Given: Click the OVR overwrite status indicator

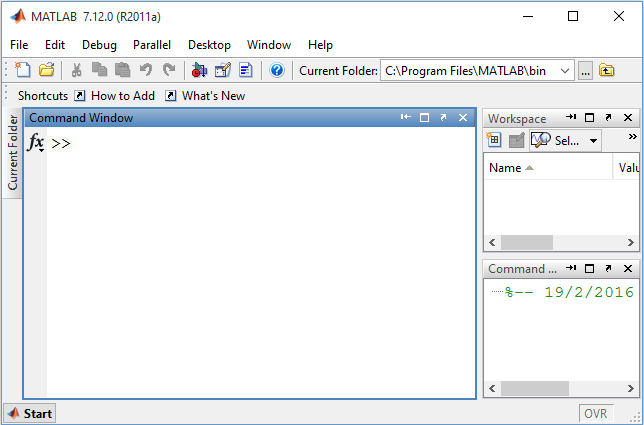Looking at the screenshot, I should coord(596,413).
